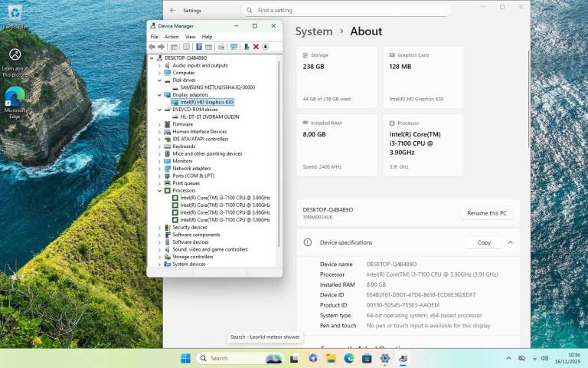This screenshot has width=588, height=368.
Task: Show hidden system tray icons chevron
Action: pyautogui.click(x=508, y=358)
